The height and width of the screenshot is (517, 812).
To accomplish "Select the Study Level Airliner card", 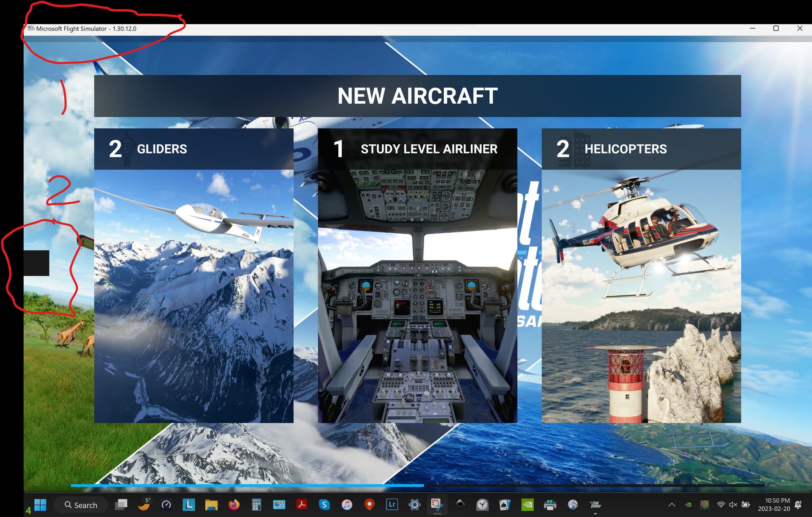I will point(417,275).
